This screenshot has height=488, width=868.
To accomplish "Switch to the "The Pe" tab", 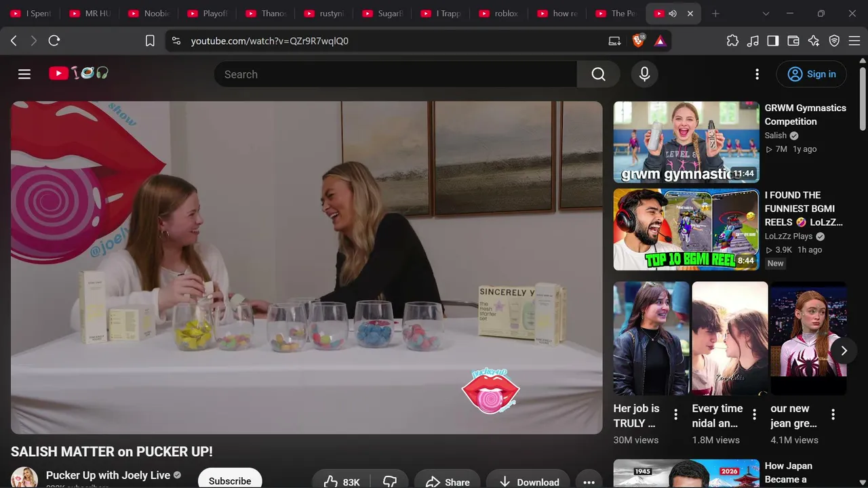I will pyautogui.click(x=614, y=14).
